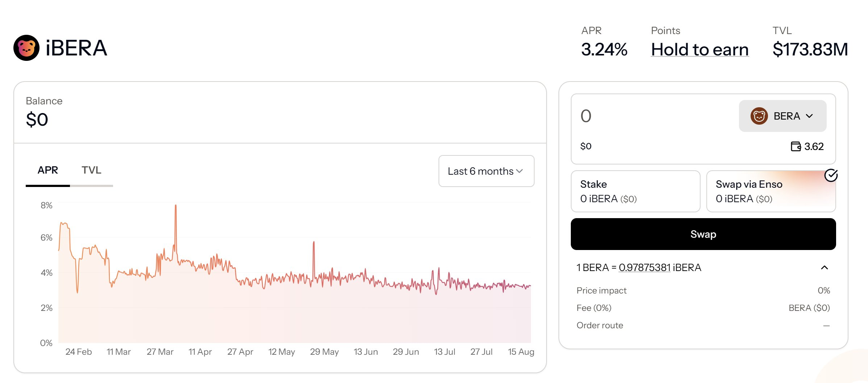The height and width of the screenshot is (383, 868).
Task: Click the 3.62 wallet balance amount
Action: click(x=814, y=146)
